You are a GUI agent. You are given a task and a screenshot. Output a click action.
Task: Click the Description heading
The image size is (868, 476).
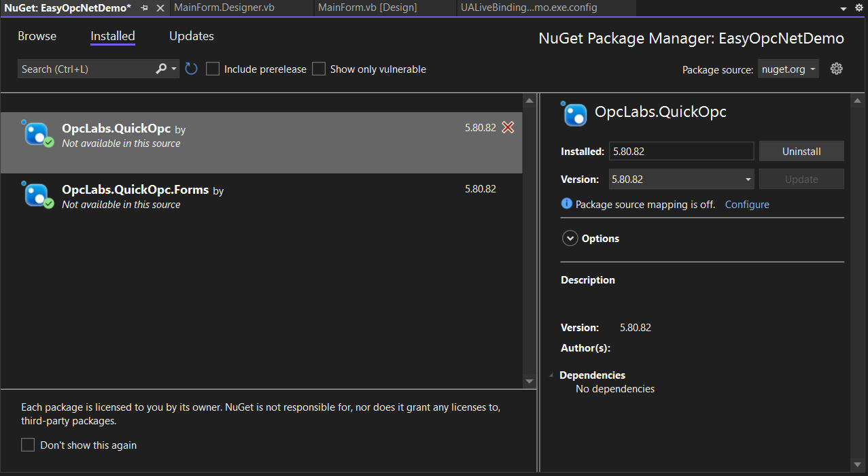click(x=588, y=279)
